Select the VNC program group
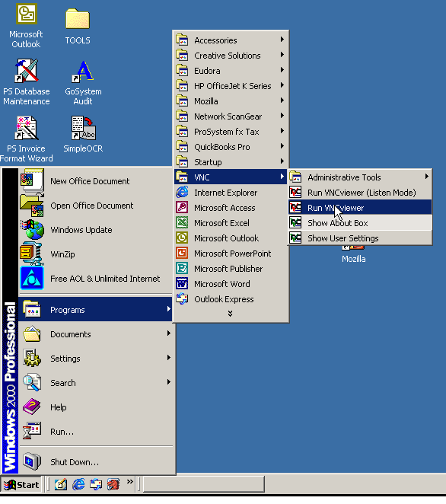Image resolution: width=446 pixels, height=504 pixels. (231, 177)
